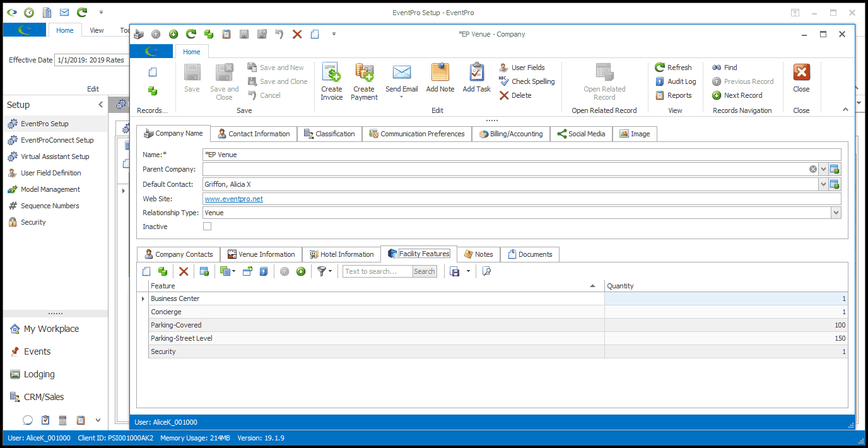Open the Default Contact dropdown arrow

click(823, 184)
